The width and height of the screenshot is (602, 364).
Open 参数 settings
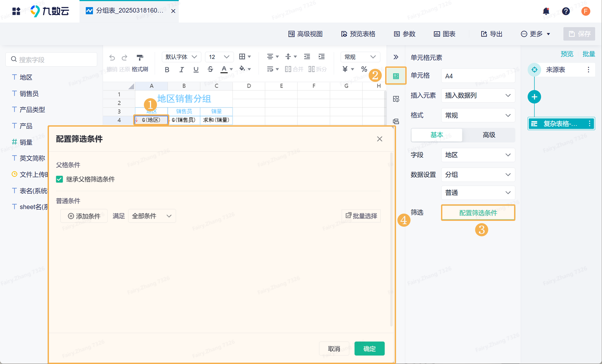click(x=405, y=34)
